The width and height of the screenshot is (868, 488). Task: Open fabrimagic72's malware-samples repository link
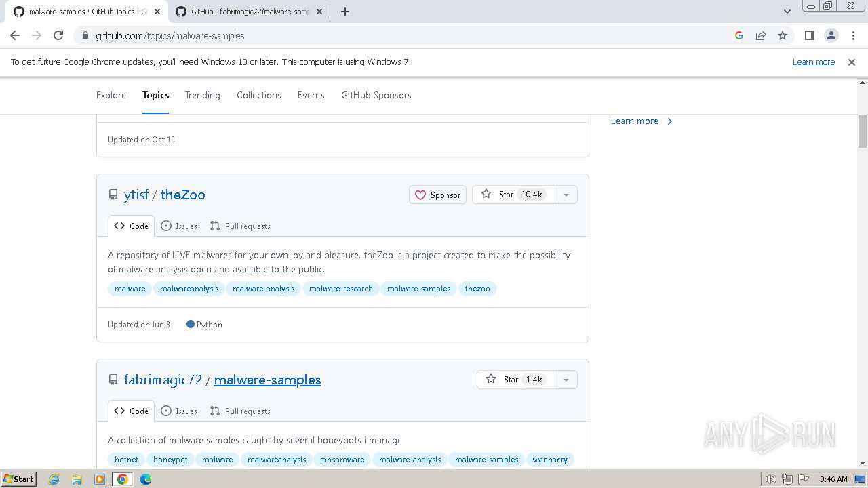pos(268,380)
